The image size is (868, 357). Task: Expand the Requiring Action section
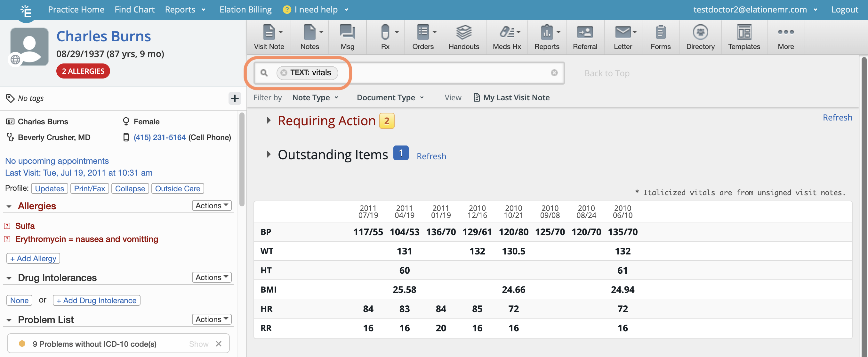[x=268, y=120]
